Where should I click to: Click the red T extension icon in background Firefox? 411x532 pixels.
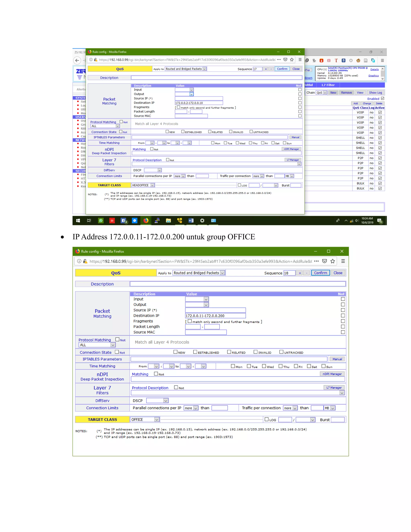pos(336,60)
